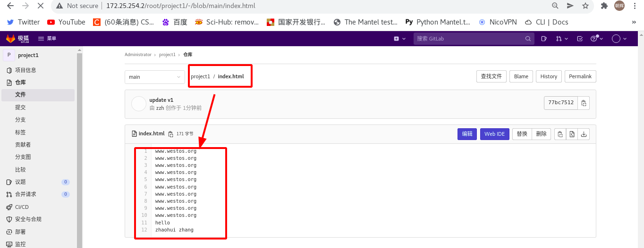
Task: Open the to-do list icon in navbar
Action: coord(580,39)
